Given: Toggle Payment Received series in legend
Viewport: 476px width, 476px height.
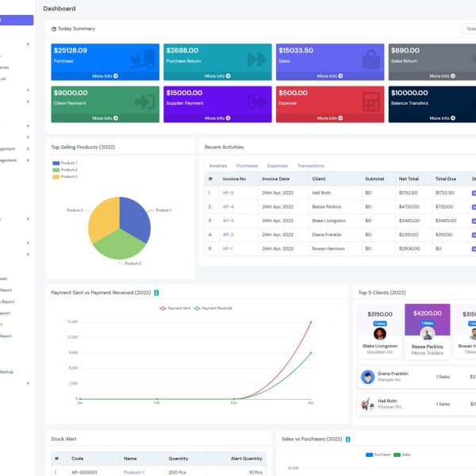Looking at the screenshot, I should click(213, 308).
